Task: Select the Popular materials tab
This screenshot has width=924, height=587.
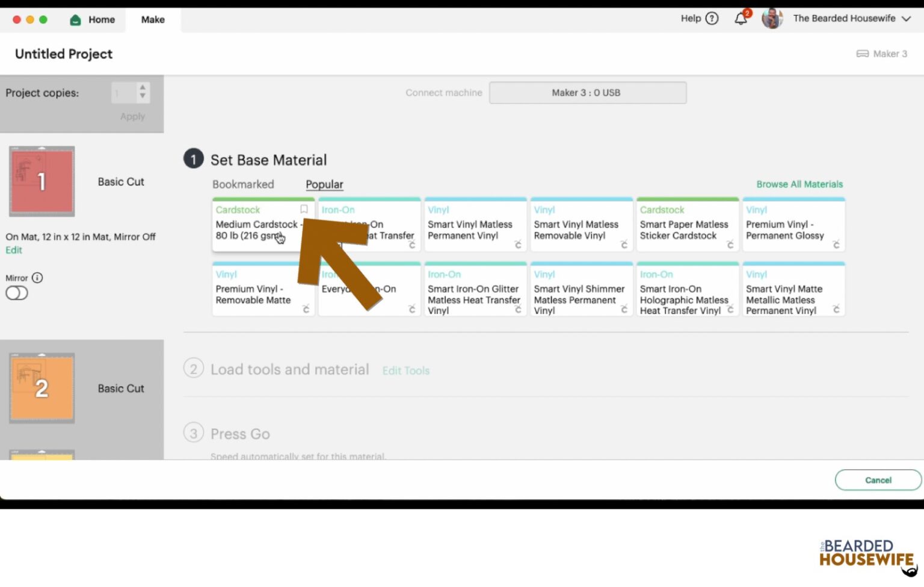Action: click(324, 185)
